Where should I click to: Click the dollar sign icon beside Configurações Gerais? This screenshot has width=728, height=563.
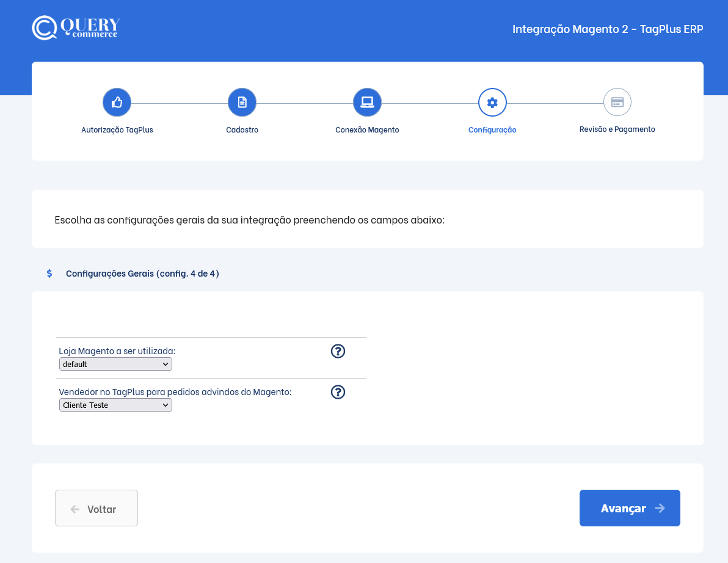[x=49, y=274]
